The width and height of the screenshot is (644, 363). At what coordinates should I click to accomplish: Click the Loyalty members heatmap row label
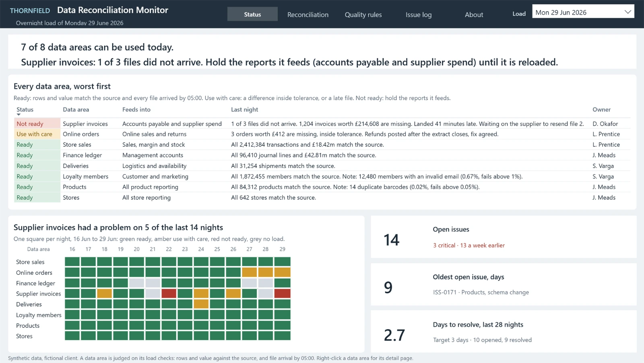[x=39, y=315]
